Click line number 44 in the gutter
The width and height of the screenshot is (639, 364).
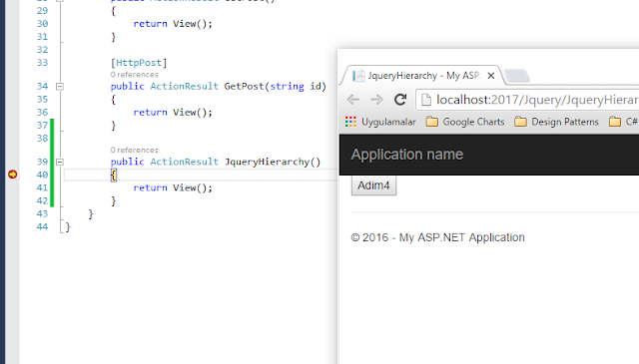click(x=42, y=226)
